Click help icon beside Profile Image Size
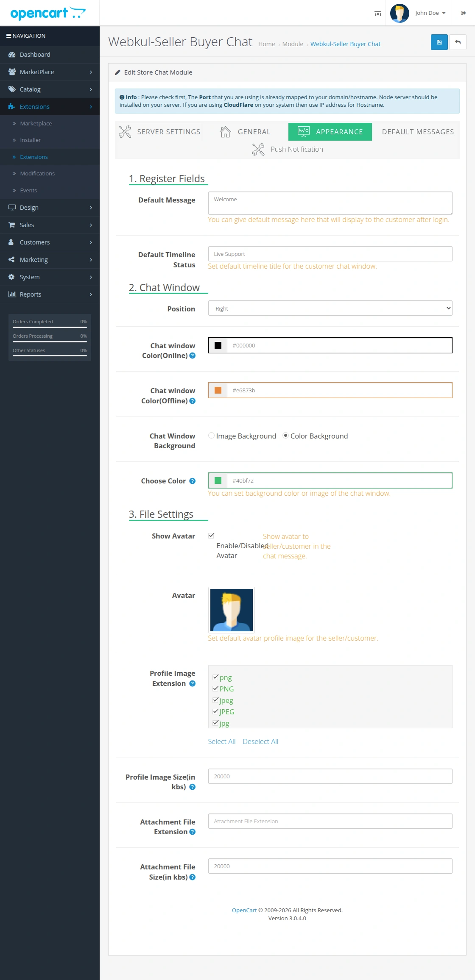Image resolution: width=475 pixels, height=980 pixels. (193, 787)
